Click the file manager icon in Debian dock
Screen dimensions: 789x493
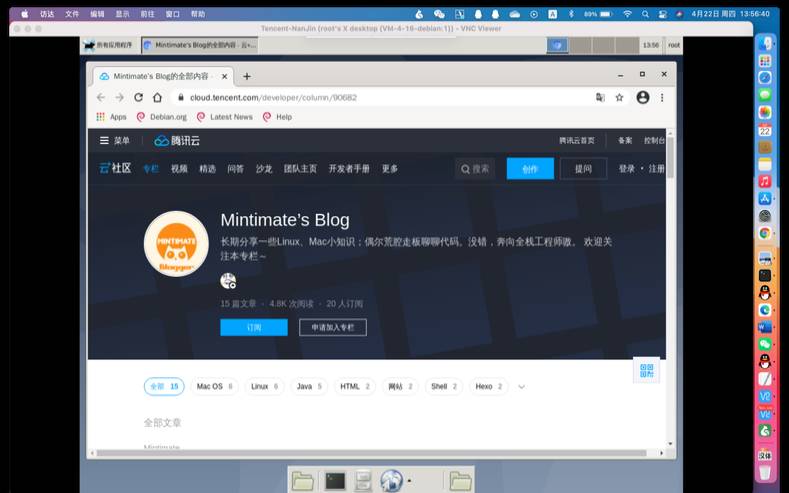point(363,481)
